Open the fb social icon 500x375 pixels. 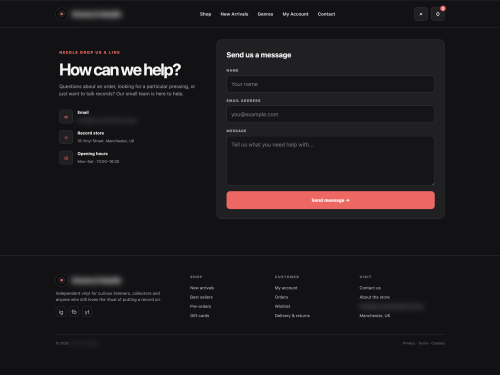point(74,312)
